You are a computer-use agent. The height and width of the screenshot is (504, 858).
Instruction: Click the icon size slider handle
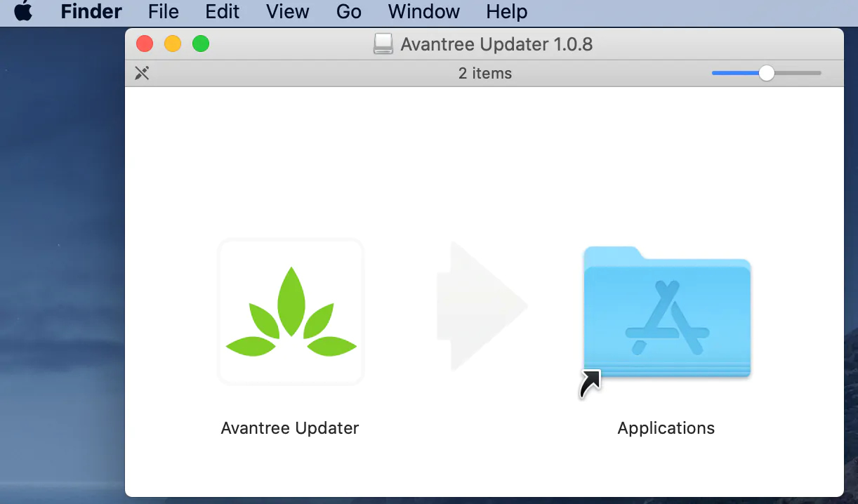coord(767,73)
